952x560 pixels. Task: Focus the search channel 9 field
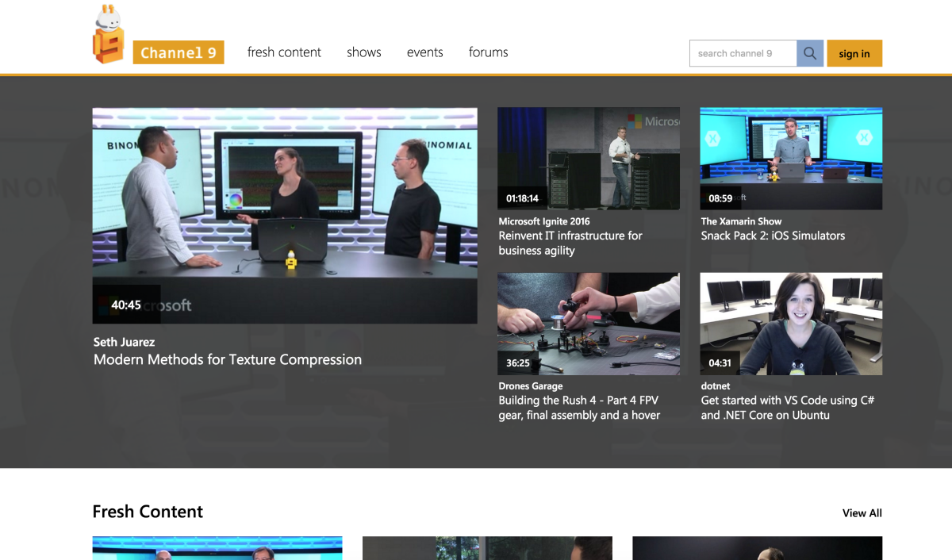click(x=743, y=53)
